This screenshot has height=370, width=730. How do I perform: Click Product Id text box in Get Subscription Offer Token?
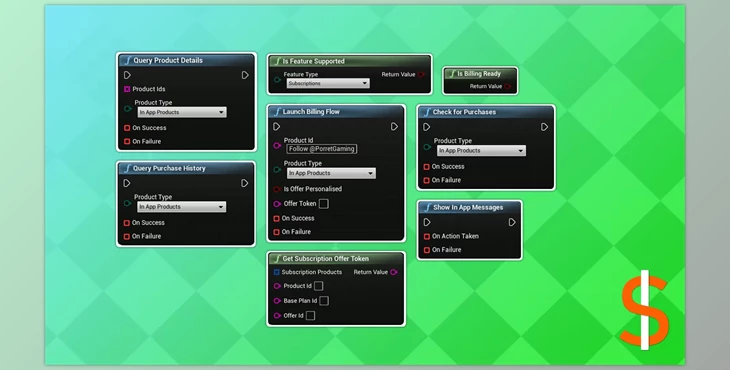318,286
